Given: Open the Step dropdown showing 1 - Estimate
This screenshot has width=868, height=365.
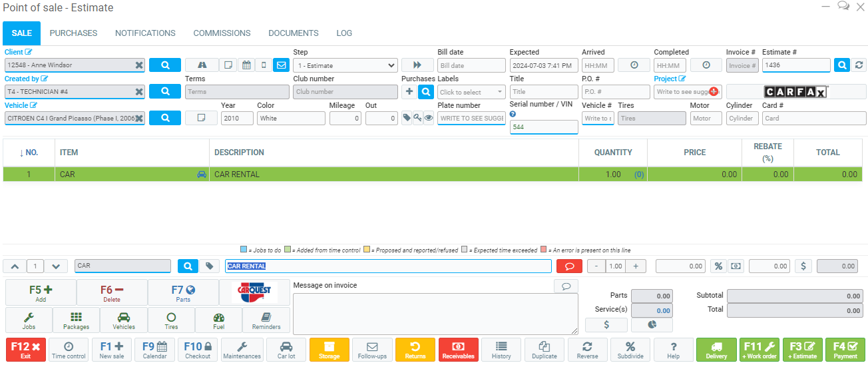Looking at the screenshot, I should tap(345, 65).
